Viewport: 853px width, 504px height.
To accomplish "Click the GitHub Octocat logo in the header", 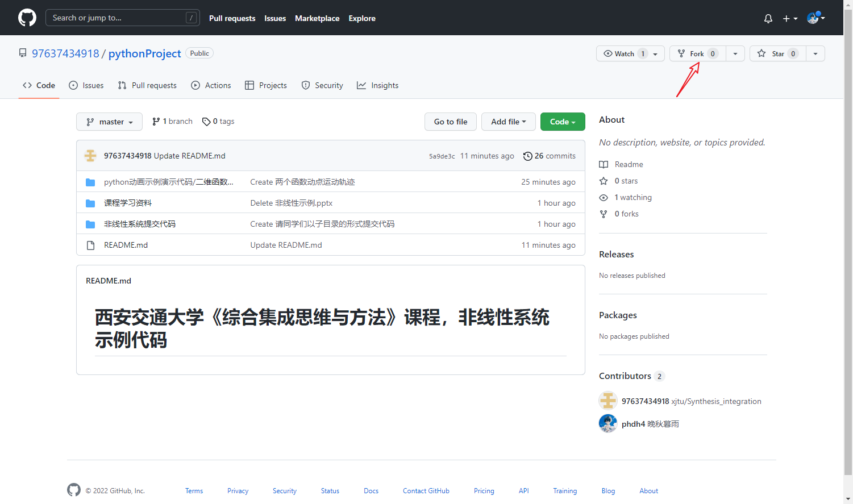I will pos(27,18).
